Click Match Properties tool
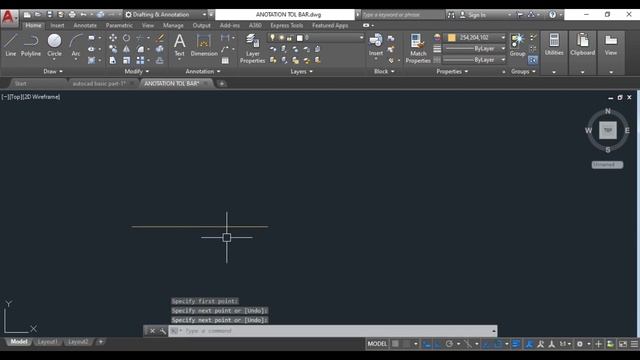This screenshot has height=360, width=640. coord(418,49)
